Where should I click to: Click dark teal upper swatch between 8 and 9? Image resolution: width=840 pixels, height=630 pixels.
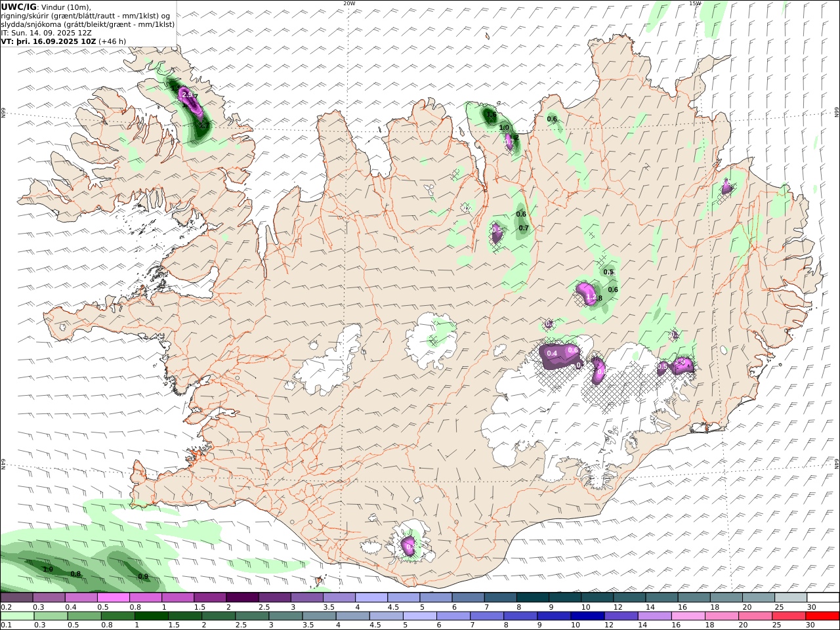(532, 598)
